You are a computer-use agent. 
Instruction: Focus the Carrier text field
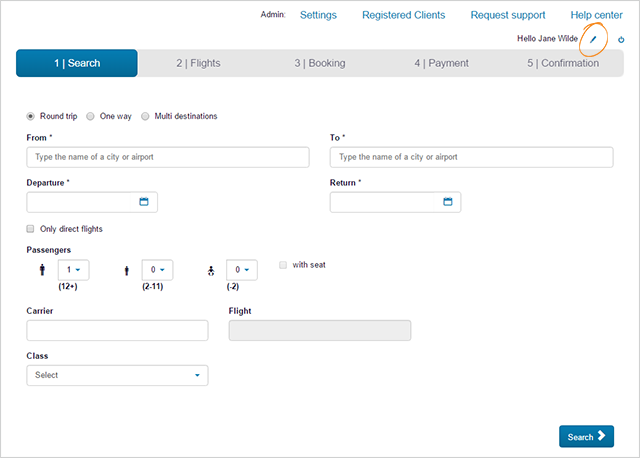117,331
